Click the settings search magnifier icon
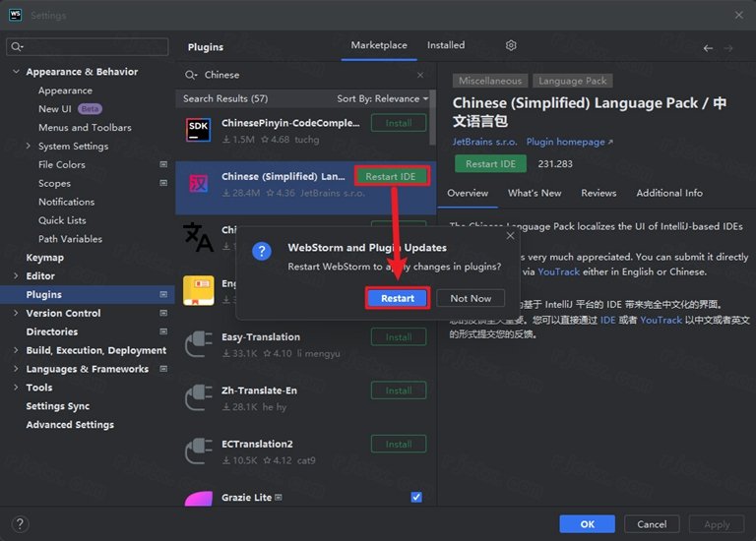This screenshot has width=756, height=541. click(x=17, y=47)
